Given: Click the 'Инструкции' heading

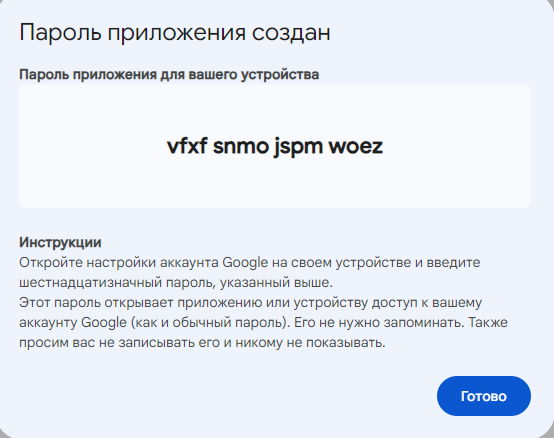Looking at the screenshot, I should (60, 242).
